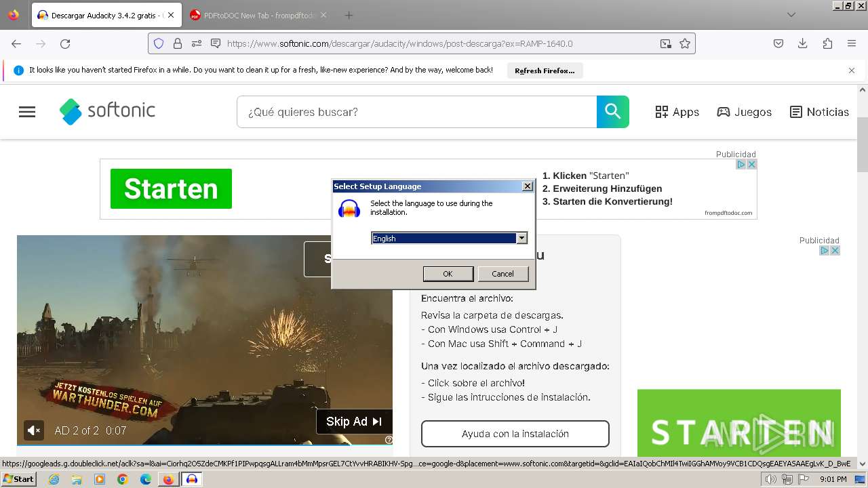Click the permissions icon in address bar
This screenshot has width=868, height=488.
pos(197,43)
